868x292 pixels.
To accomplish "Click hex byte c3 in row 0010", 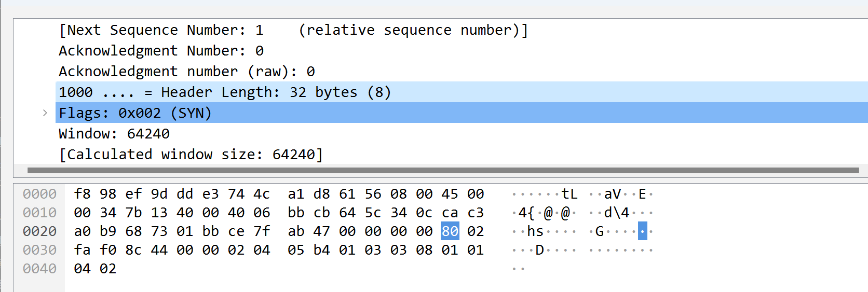I will (476, 212).
